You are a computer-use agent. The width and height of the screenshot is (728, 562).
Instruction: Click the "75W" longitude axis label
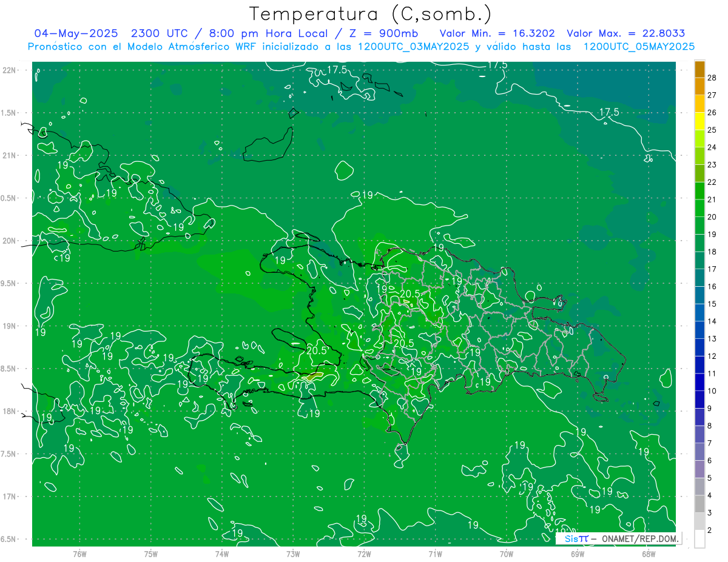pyautogui.click(x=150, y=554)
